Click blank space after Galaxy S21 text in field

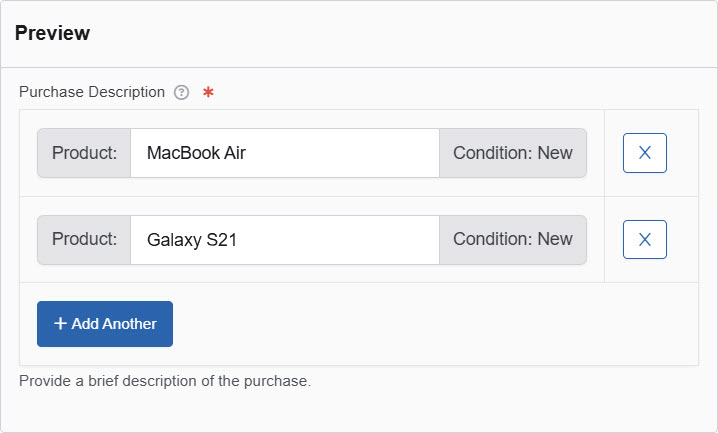click(x=350, y=240)
